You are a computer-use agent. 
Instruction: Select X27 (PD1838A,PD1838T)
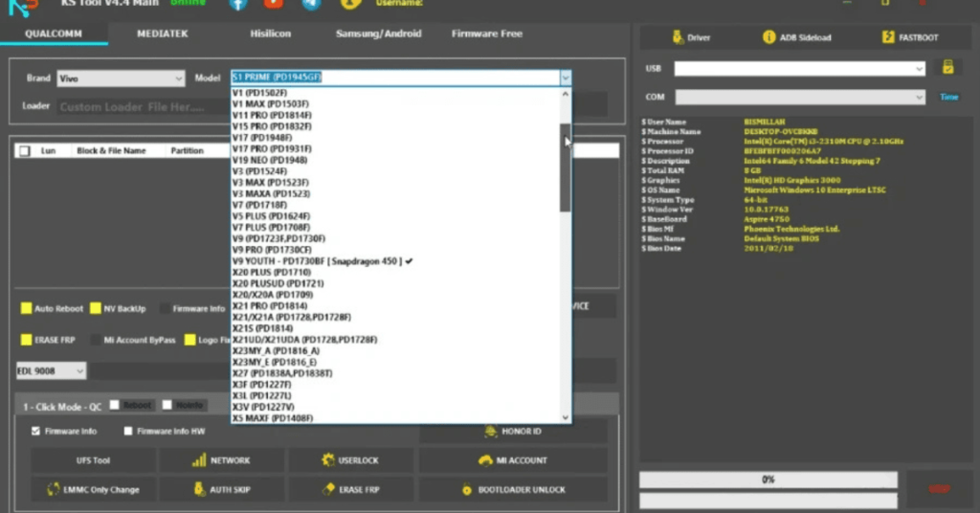[x=395, y=373]
